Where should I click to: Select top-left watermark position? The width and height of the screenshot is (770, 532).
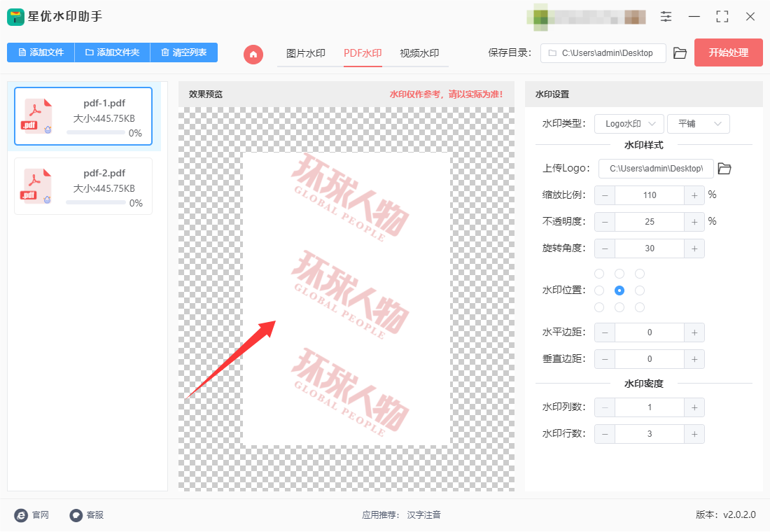tap(599, 274)
